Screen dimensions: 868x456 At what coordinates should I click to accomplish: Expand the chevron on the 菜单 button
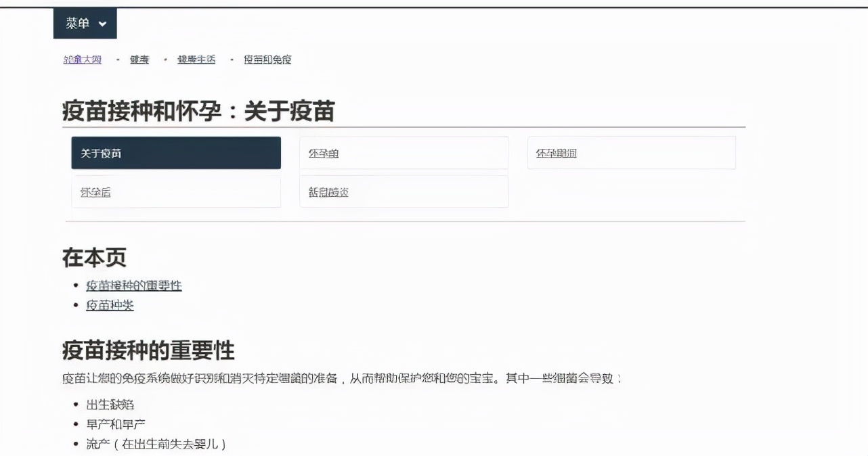click(102, 22)
